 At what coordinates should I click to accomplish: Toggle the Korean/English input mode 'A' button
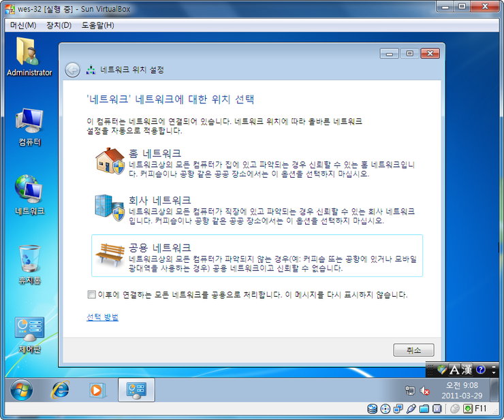click(456, 370)
